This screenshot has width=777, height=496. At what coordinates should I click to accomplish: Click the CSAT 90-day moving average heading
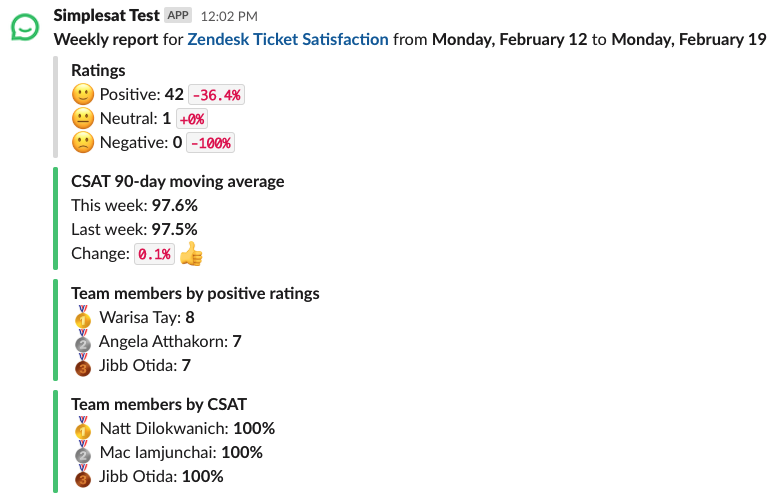click(x=178, y=181)
